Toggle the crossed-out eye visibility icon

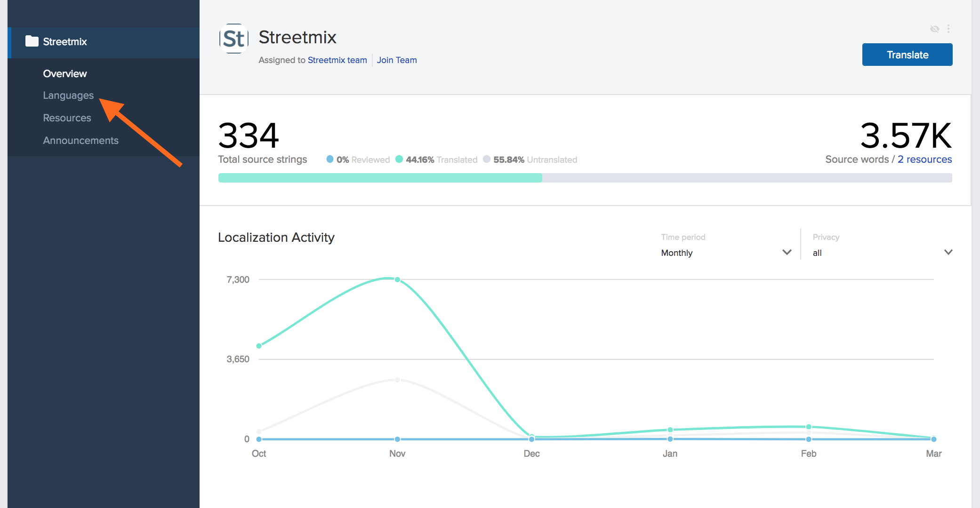point(935,29)
